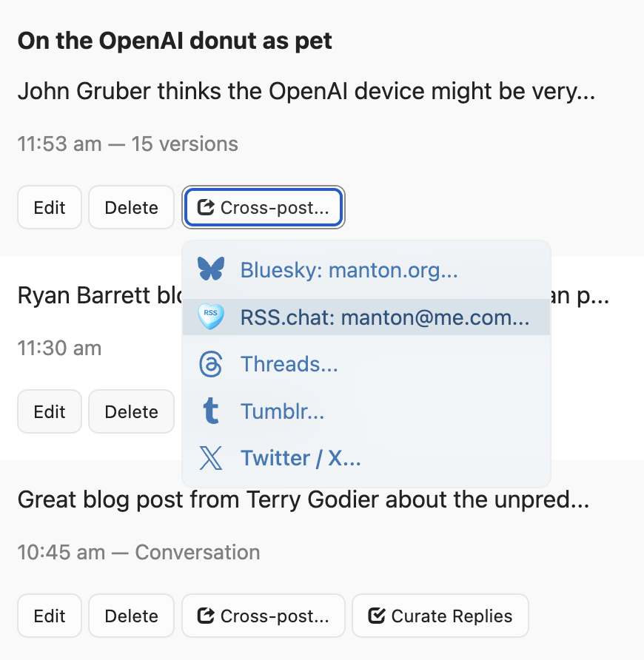Edit the Ryan Barrett post

point(50,411)
